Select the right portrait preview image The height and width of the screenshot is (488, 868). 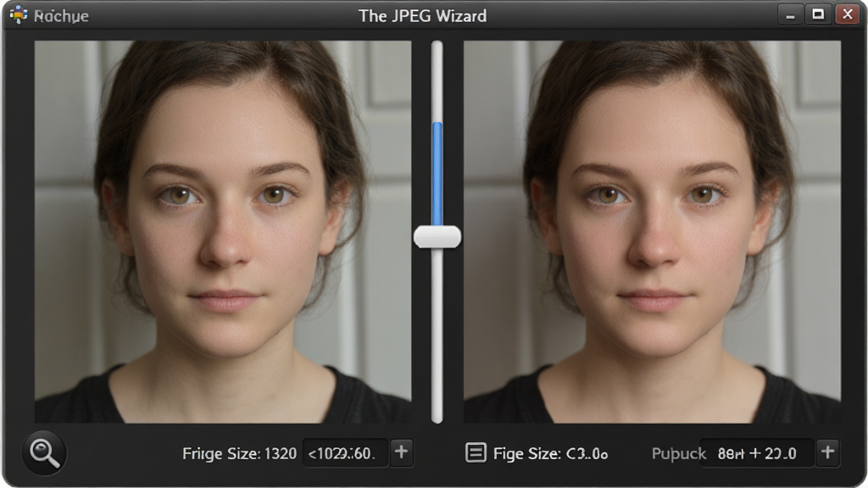(652, 232)
